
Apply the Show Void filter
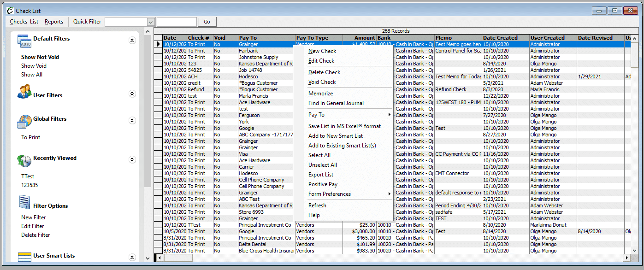[34, 66]
